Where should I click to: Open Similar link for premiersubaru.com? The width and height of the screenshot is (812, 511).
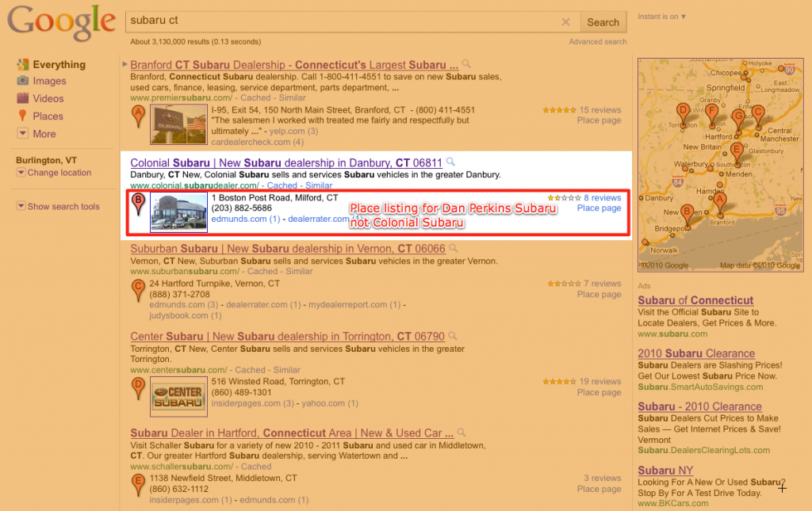pos(292,97)
